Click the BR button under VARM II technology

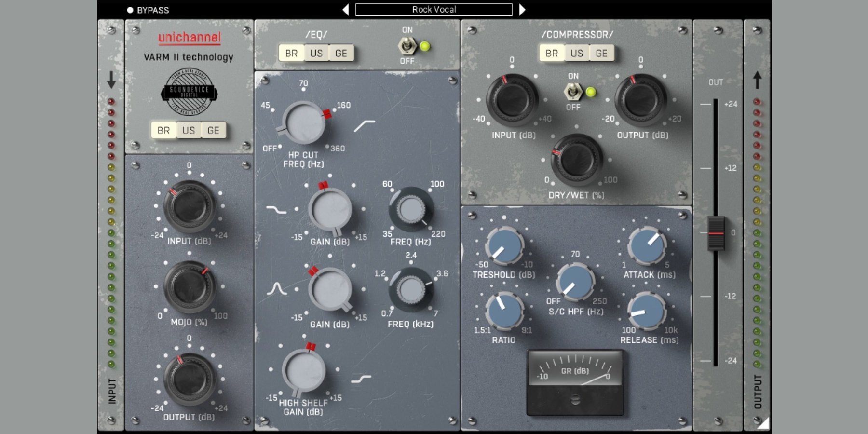[163, 130]
